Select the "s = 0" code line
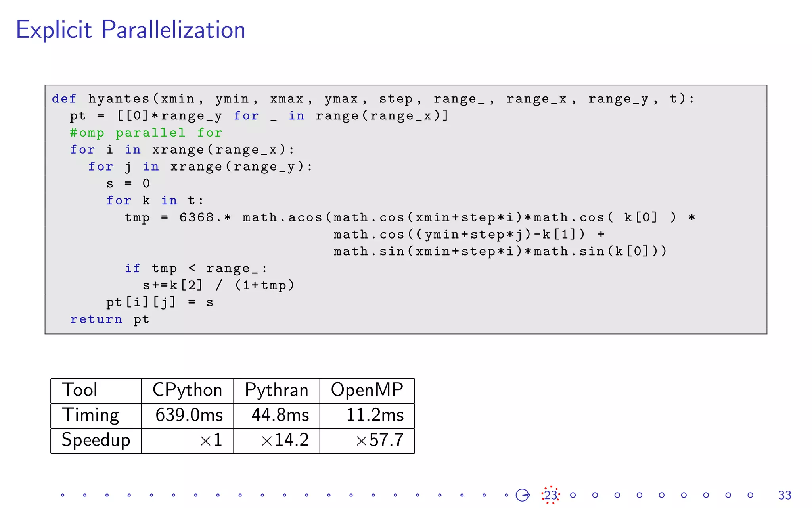Image resolution: width=812 pixels, height=508 pixels. pyautogui.click(x=128, y=183)
